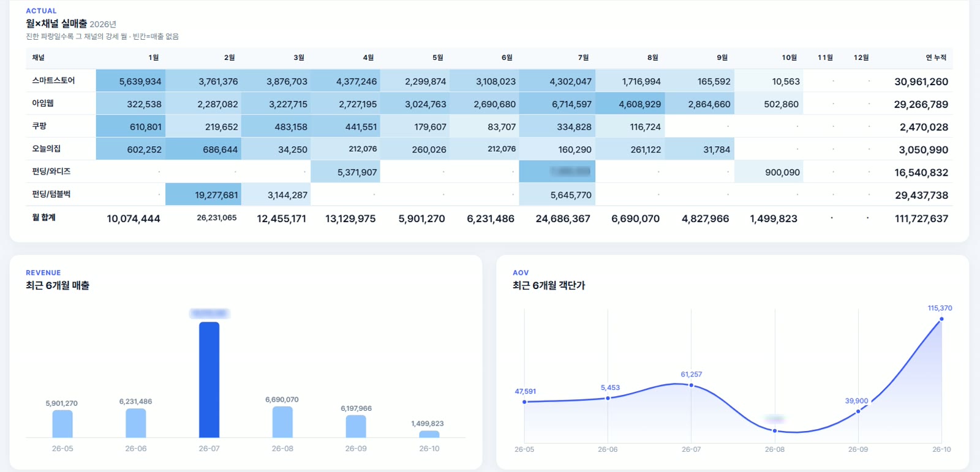Click the 월×채널 실매출 table title
This screenshot has width=980, height=472.
tap(56, 23)
